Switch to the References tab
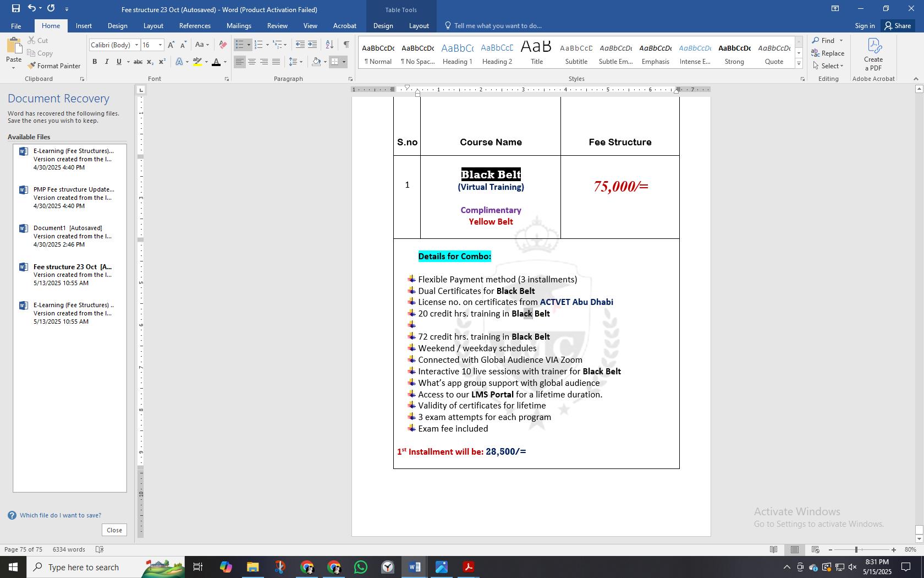 (195, 26)
